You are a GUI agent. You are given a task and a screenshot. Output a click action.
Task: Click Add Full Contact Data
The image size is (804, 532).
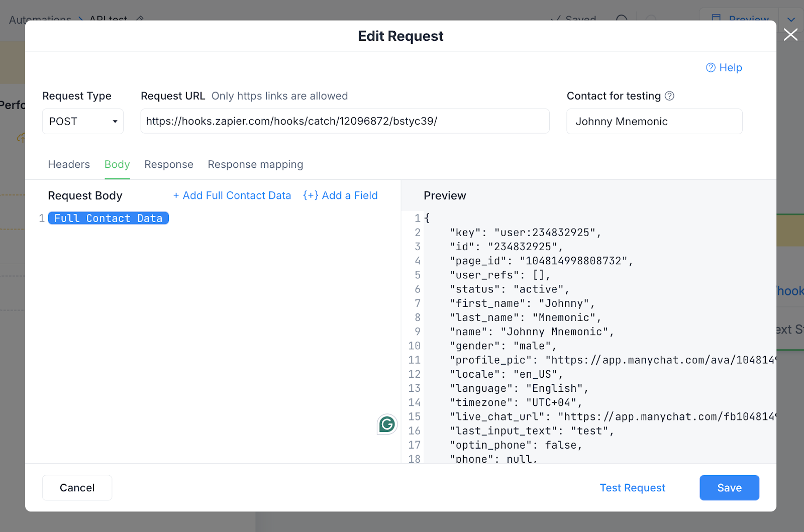tap(232, 196)
